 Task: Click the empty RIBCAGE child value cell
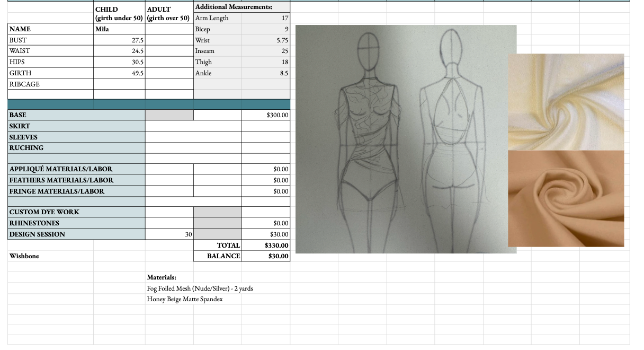click(119, 84)
